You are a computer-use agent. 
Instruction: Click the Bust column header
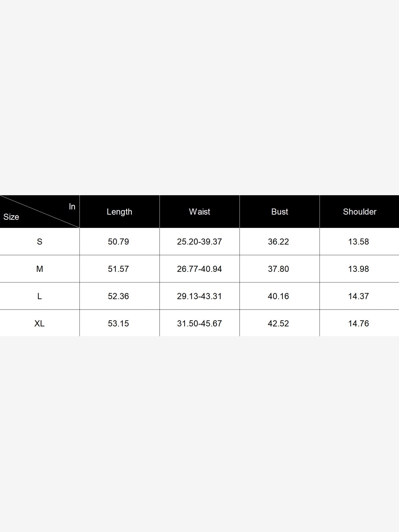pyautogui.click(x=280, y=212)
